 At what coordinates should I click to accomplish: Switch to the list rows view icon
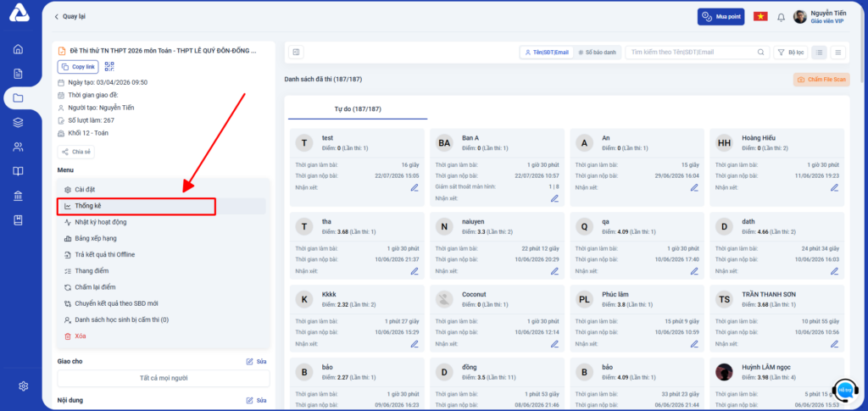coord(838,52)
